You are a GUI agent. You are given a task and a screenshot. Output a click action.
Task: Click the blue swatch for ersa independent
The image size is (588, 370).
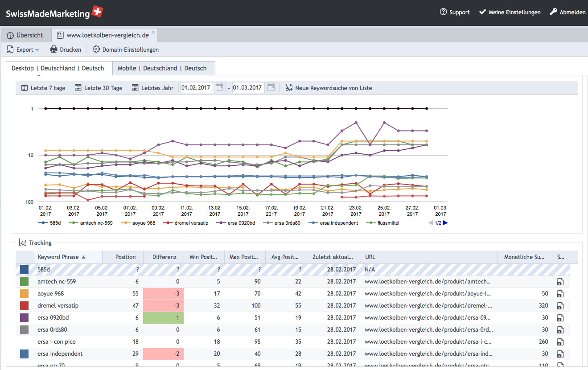pyautogui.click(x=25, y=354)
